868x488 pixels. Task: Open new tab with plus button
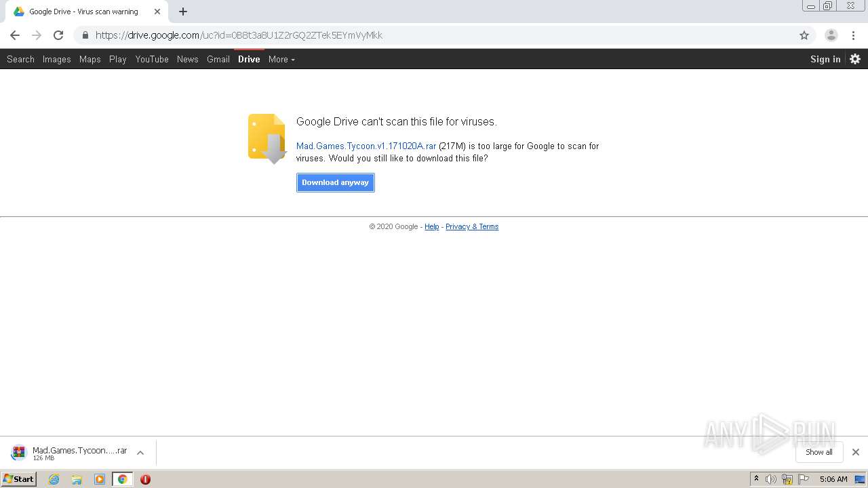click(183, 12)
